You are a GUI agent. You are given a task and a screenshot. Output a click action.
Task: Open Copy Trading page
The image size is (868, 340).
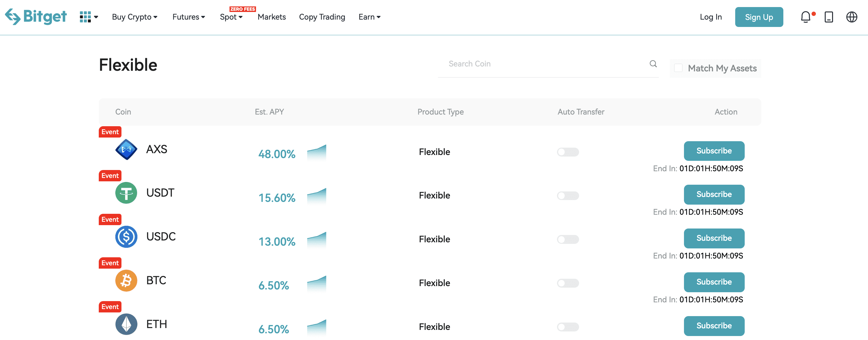[322, 17]
